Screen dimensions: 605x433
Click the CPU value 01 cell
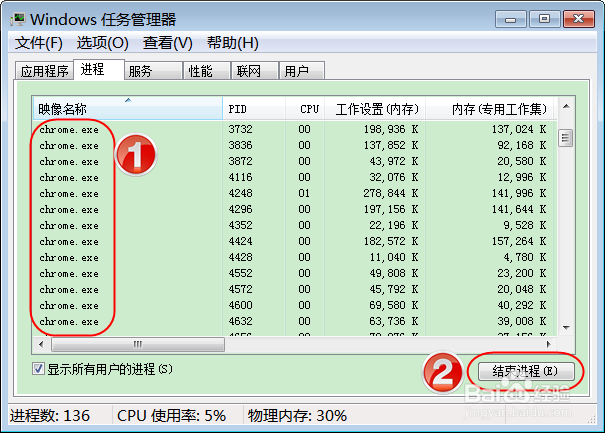[304, 193]
